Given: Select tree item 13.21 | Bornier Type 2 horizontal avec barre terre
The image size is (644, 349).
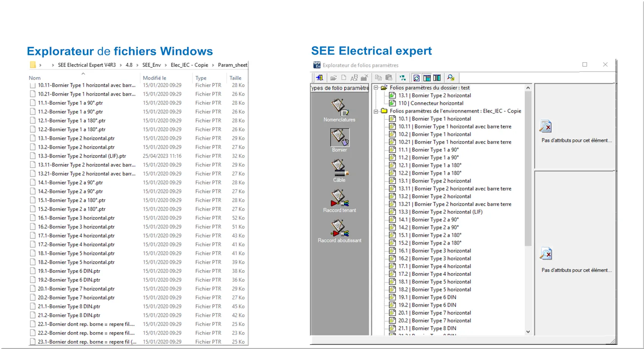Looking at the screenshot, I should (455, 204).
